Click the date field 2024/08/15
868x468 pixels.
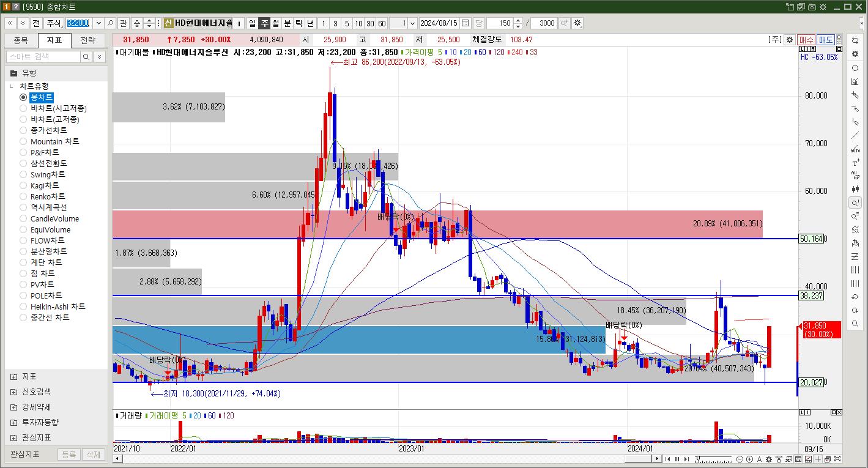tap(439, 23)
